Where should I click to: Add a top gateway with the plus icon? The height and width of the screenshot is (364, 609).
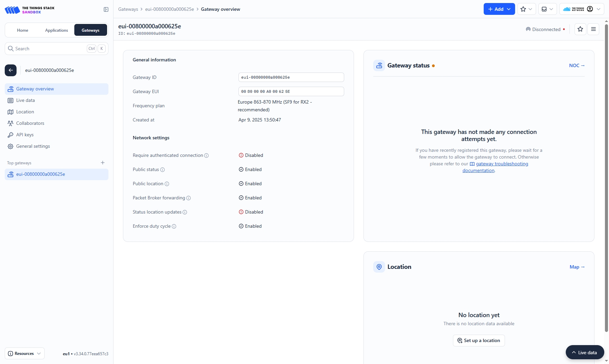[103, 163]
